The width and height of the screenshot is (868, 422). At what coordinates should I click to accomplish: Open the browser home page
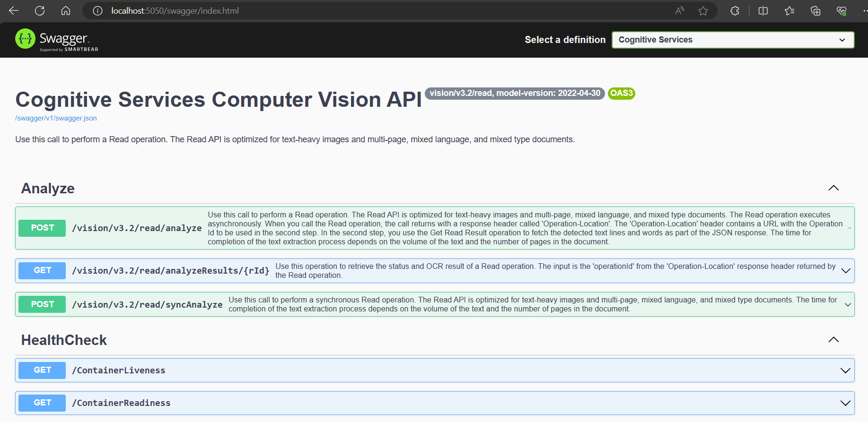tap(66, 10)
